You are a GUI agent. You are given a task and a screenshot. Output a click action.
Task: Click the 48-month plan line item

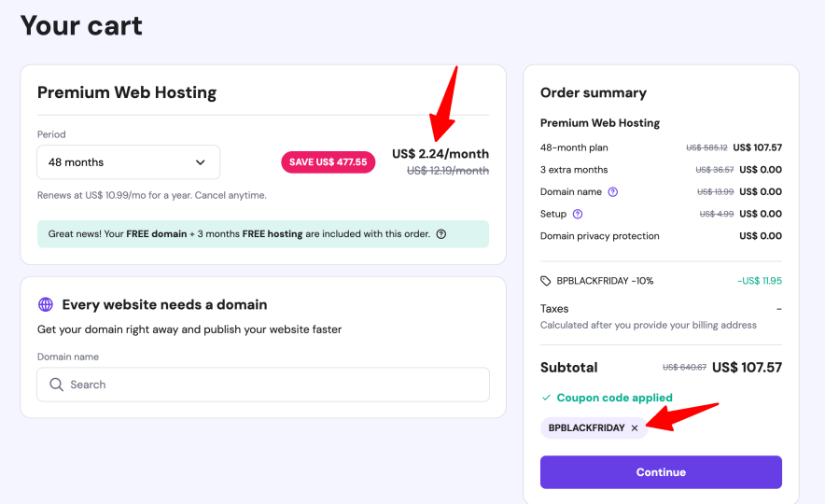(574, 147)
